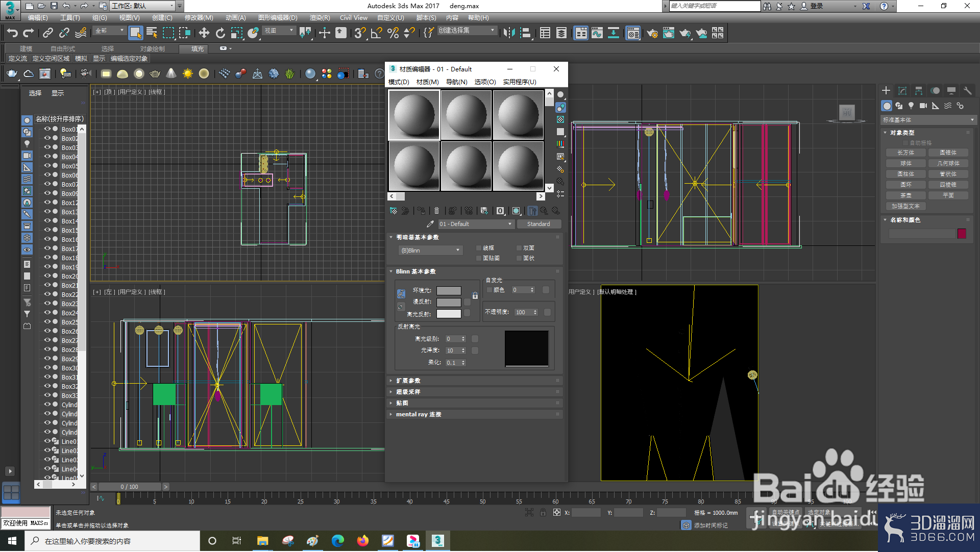
Task: Toggle the Angle Snap button
Action: click(377, 33)
